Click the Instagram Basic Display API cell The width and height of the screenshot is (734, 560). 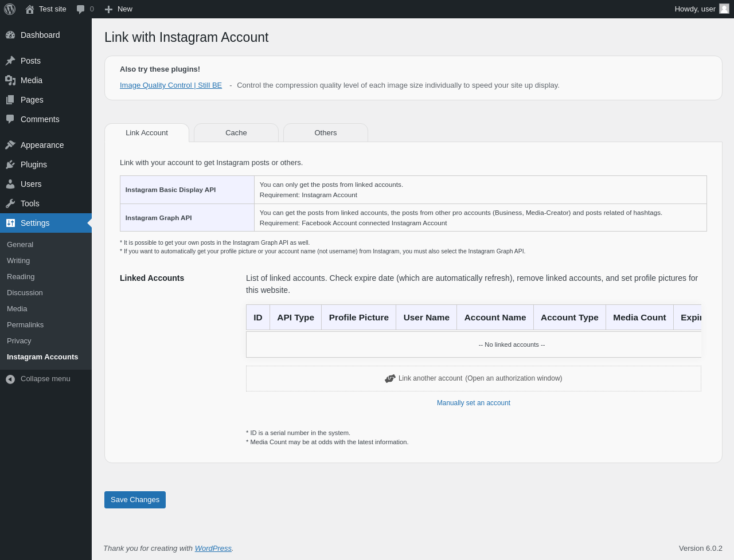tap(187, 190)
